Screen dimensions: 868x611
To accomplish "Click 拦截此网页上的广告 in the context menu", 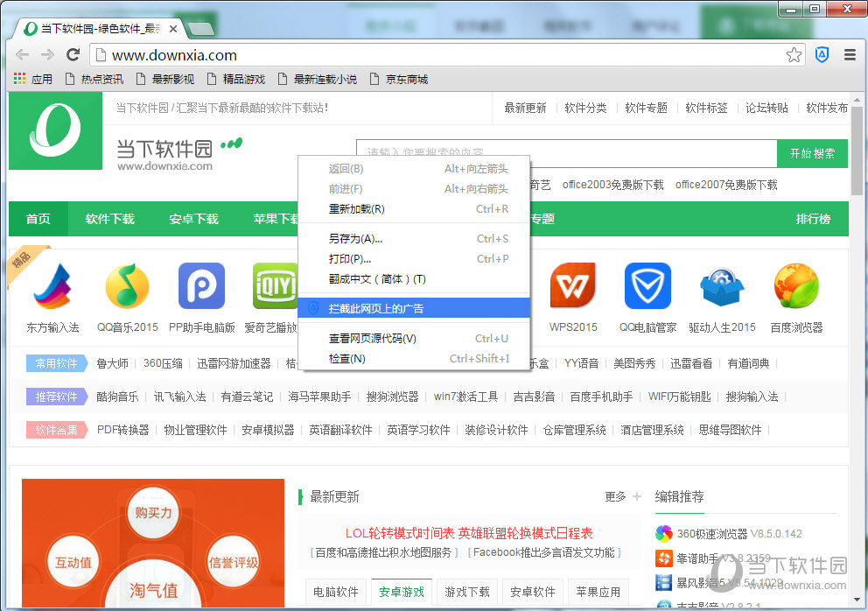I will (x=414, y=308).
